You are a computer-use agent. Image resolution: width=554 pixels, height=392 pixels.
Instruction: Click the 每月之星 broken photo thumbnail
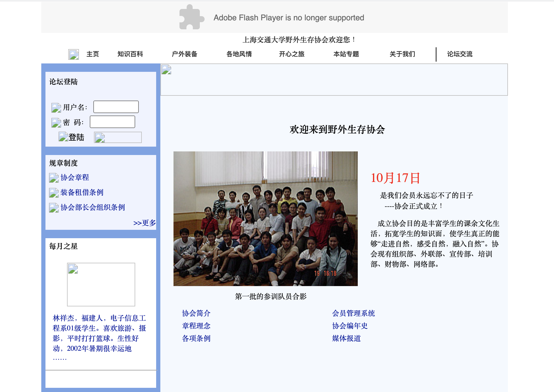[x=101, y=285]
